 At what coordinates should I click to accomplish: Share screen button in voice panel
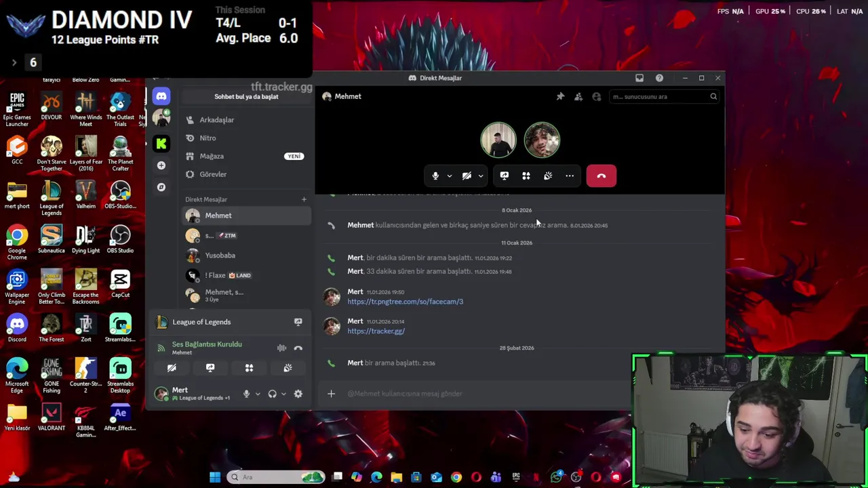[210, 368]
